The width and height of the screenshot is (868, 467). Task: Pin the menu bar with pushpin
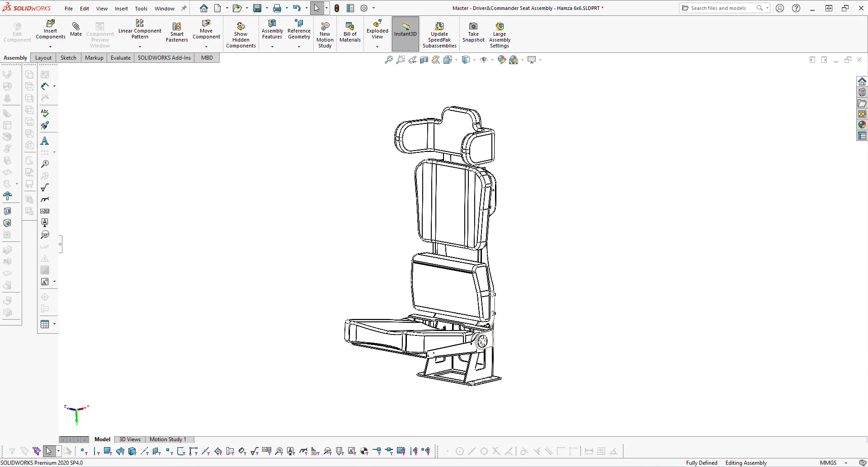(x=184, y=8)
